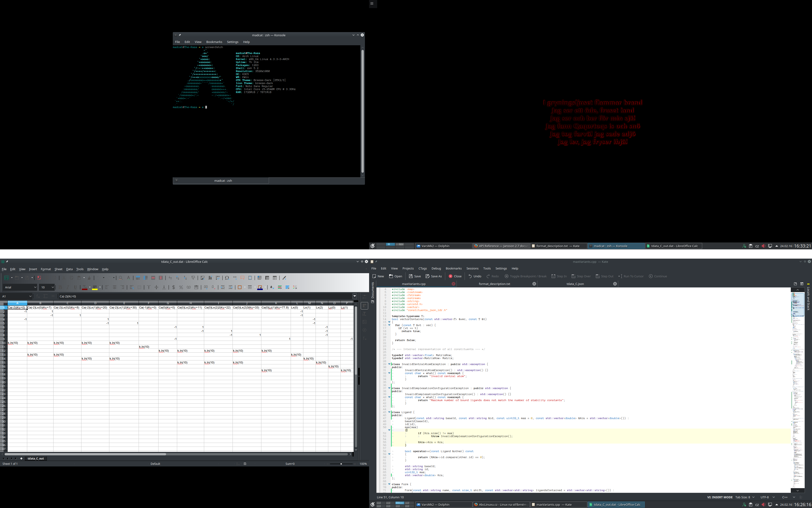Screen dimensions: 812x508
Task: Click the Export as PDF icon
Action: (x=39, y=278)
